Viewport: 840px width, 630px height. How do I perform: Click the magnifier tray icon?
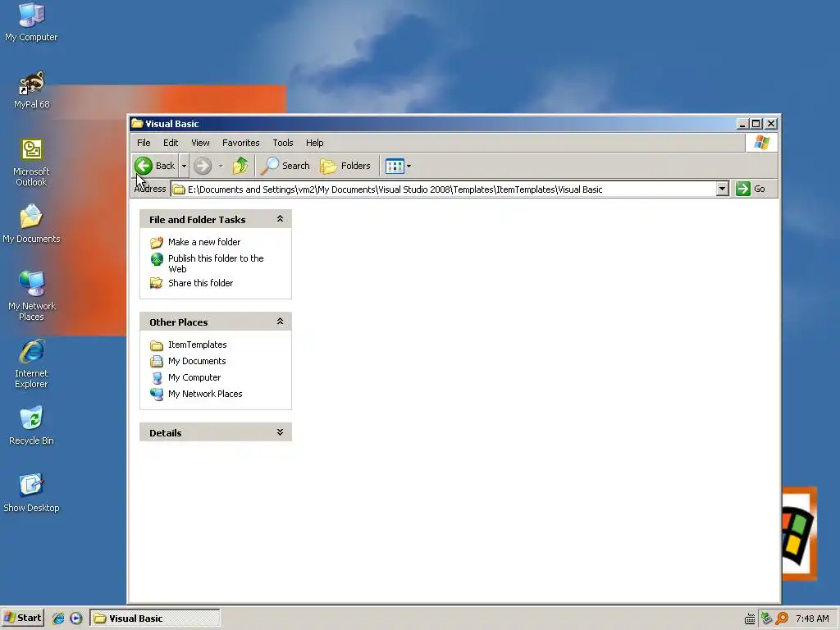pyautogui.click(x=782, y=619)
